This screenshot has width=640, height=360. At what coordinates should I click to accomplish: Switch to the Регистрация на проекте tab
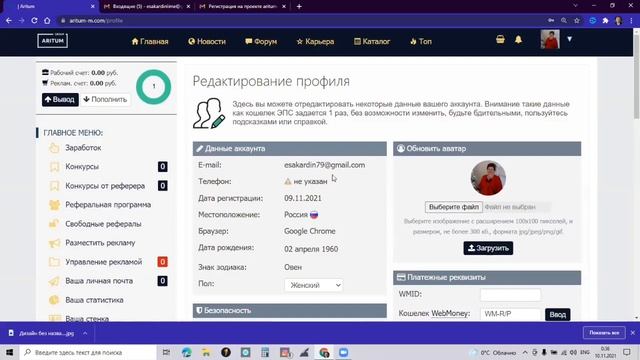(x=243, y=7)
